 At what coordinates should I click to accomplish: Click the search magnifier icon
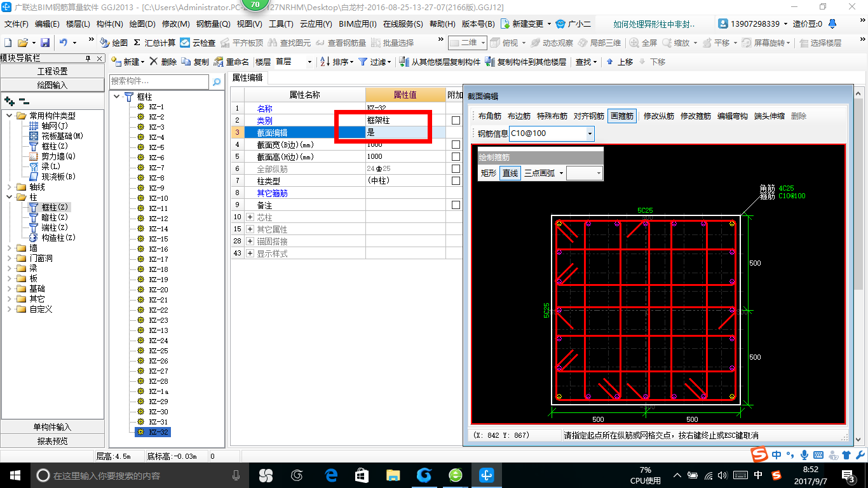coord(217,81)
